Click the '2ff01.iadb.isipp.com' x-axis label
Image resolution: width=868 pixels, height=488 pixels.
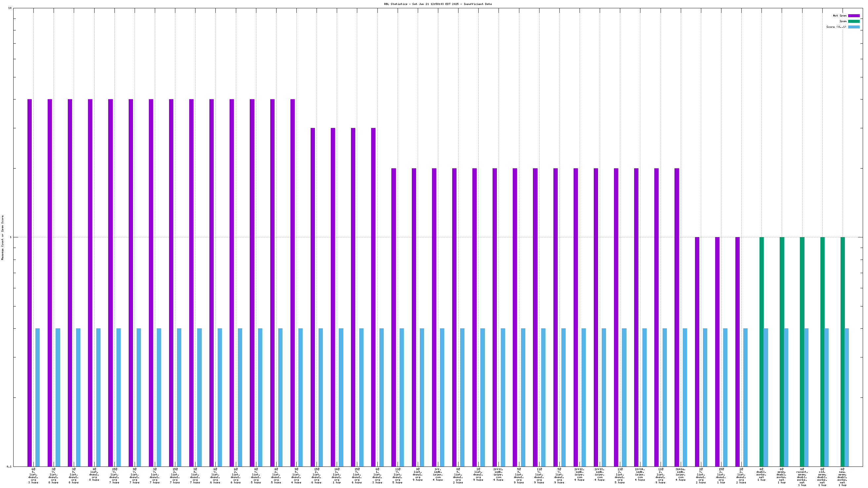click(x=499, y=474)
